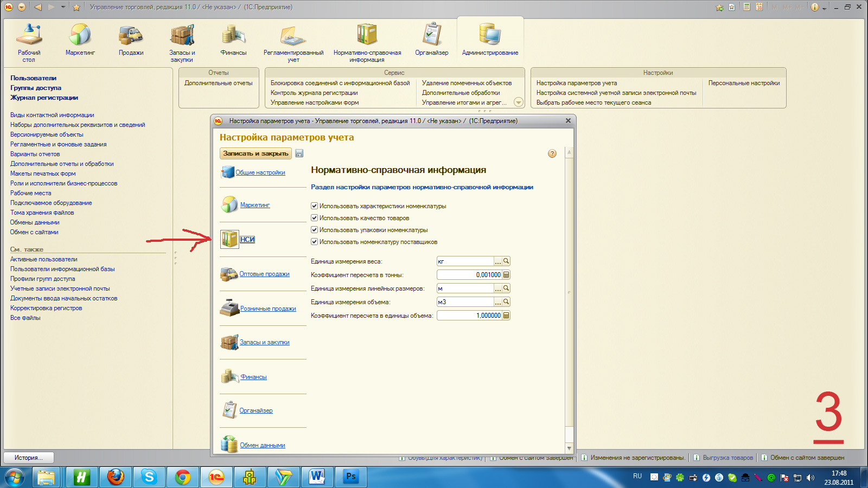Open Журнал регистрации in navigation panel
The height and width of the screenshot is (488, 868).
pyautogui.click(x=44, y=98)
